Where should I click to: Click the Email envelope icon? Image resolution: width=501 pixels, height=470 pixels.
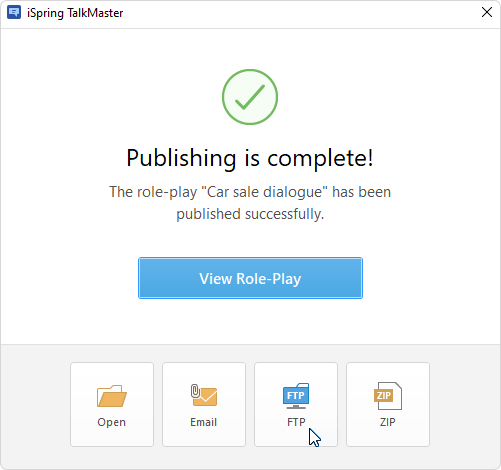click(x=204, y=395)
